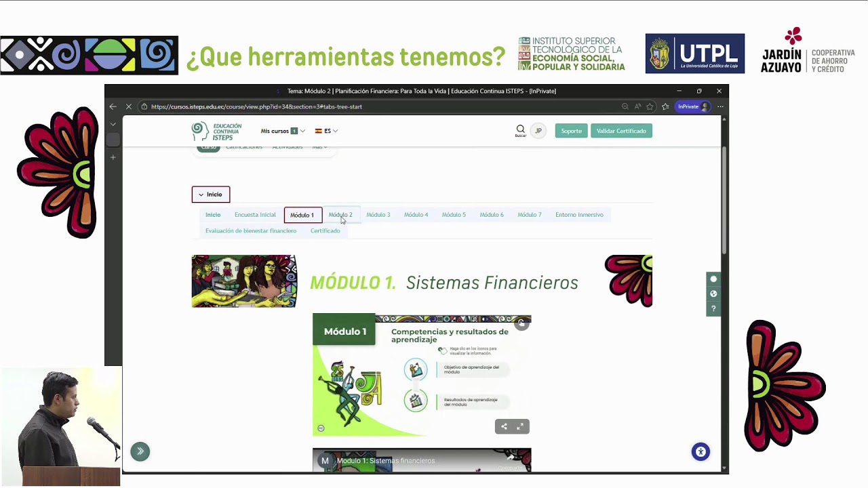Click the Validar Certificado button
Image resolution: width=868 pixels, height=488 pixels.
click(621, 131)
